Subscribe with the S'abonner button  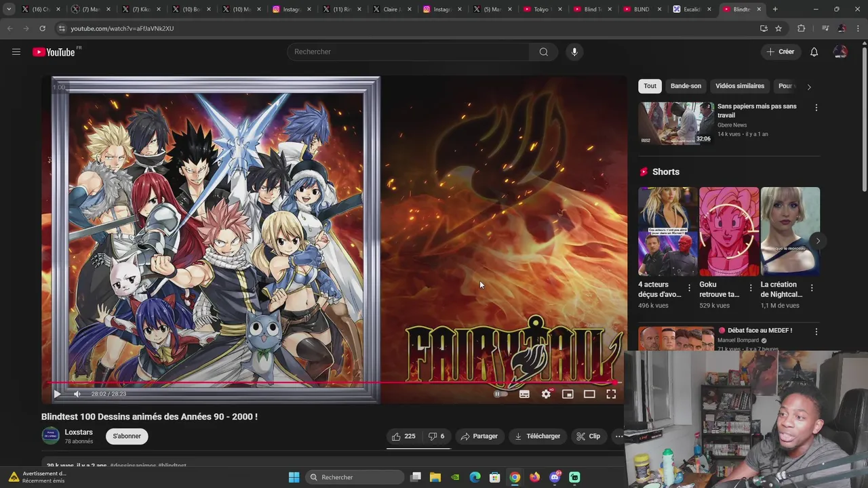[127, 436]
